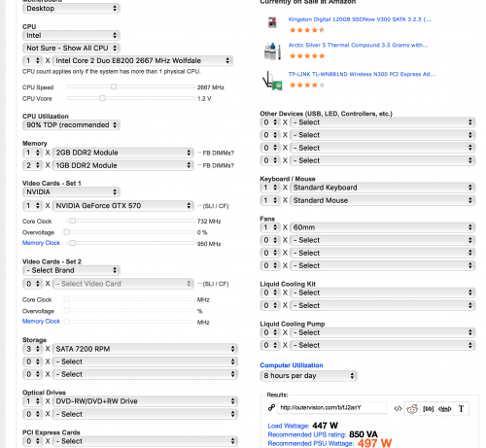Click the chain link icon beside results URL

click(x=271, y=407)
